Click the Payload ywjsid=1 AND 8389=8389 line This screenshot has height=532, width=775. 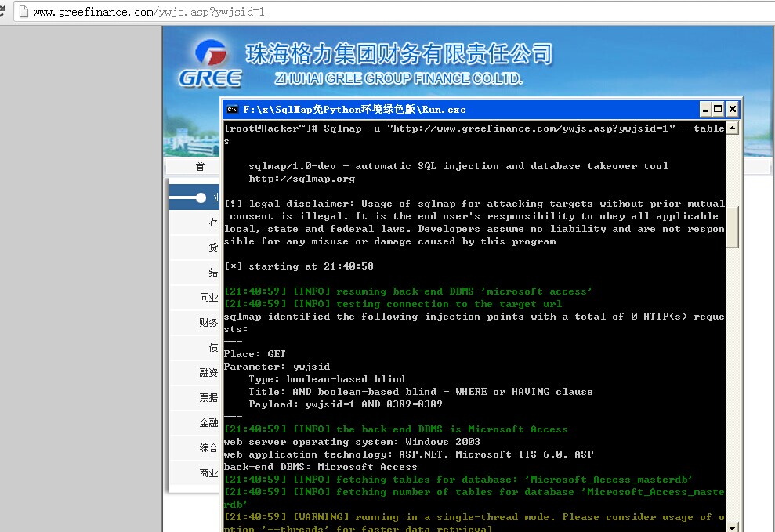345,404
